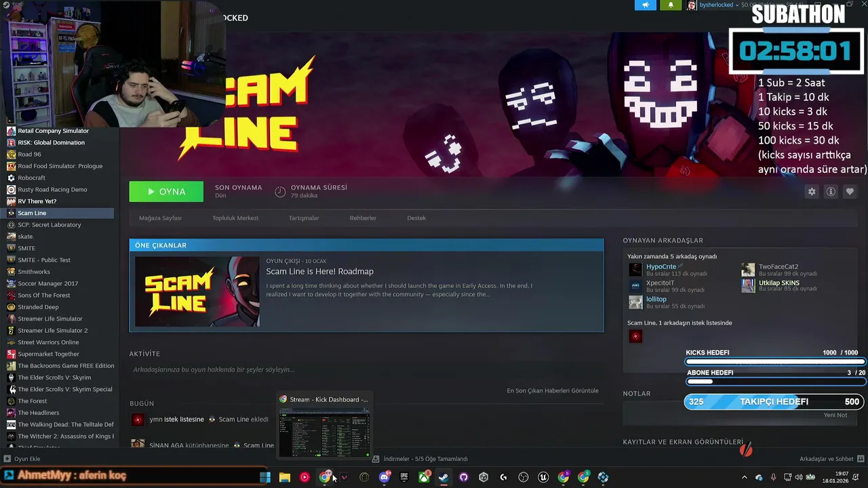Open the volume system tray icon
The height and width of the screenshot is (488, 868).
[x=798, y=477]
